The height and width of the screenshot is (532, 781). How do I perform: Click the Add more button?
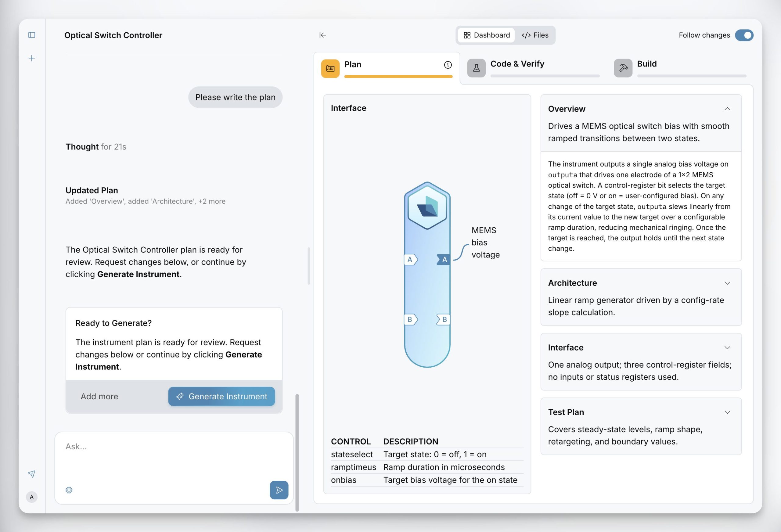pos(99,397)
